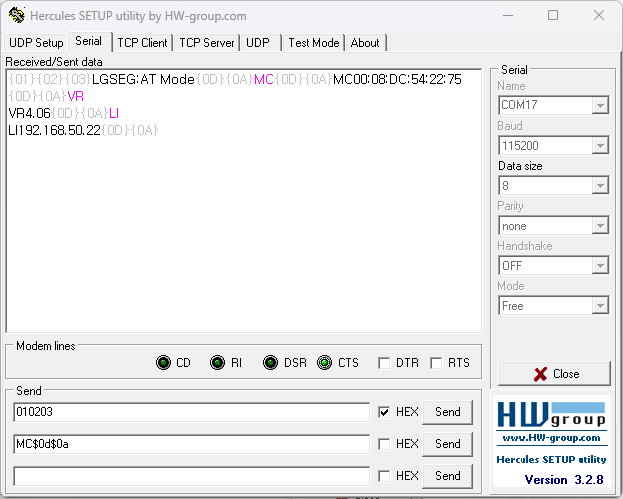Open the Test Mode tab
The height and width of the screenshot is (499, 623).
coord(313,43)
